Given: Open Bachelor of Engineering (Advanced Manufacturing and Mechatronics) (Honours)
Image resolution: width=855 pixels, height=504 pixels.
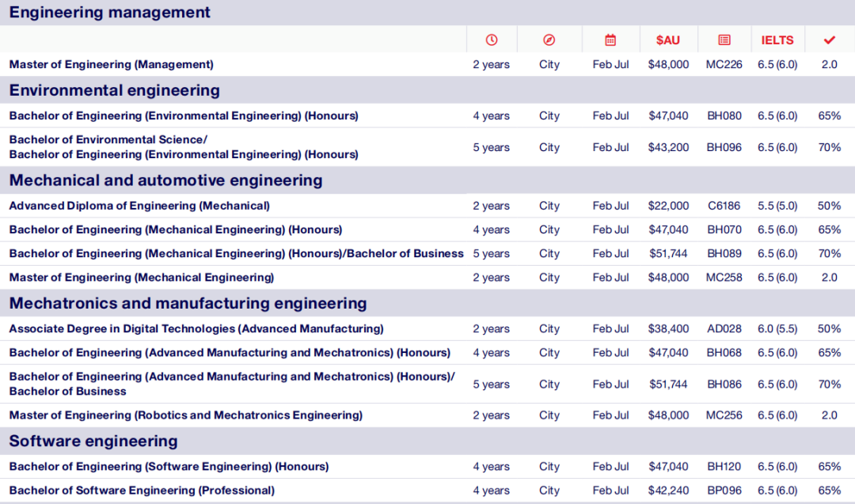Looking at the screenshot, I should pyautogui.click(x=230, y=353).
